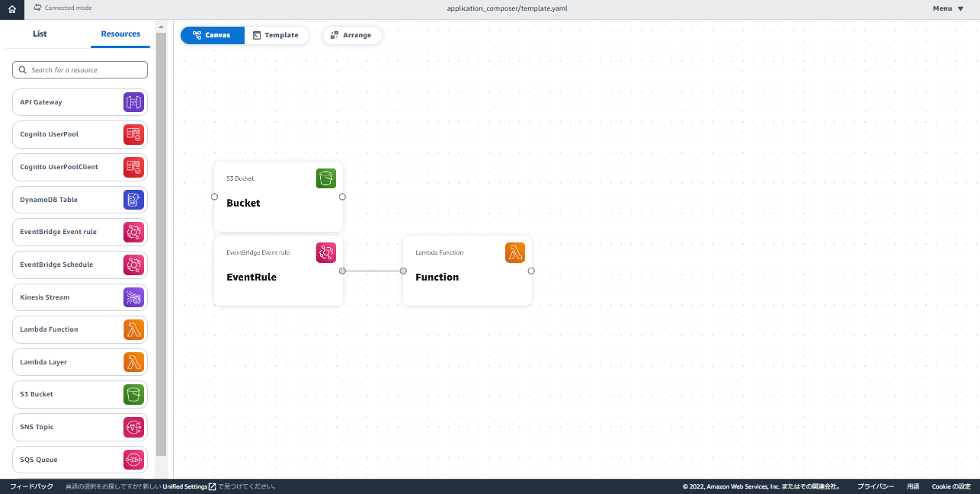Click the Function card's left port

coord(403,271)
